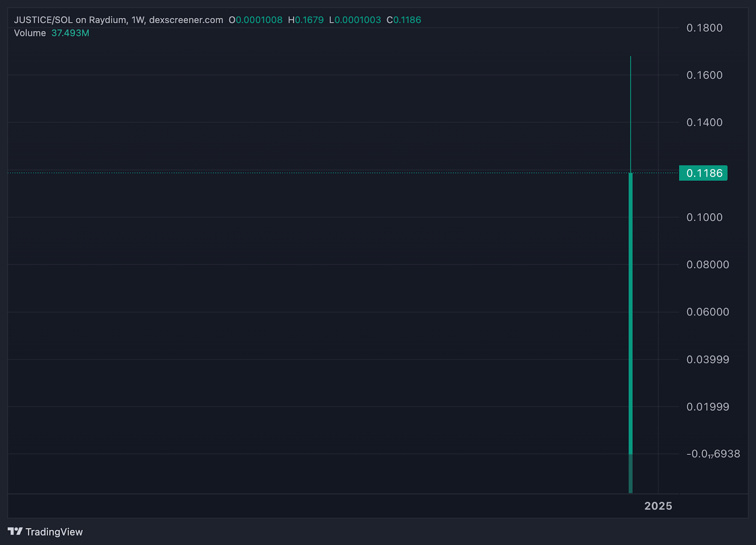Screen dimensions: 756x545
Task: Select the Volume value 37.493M
Action: (x=70, y=33)
